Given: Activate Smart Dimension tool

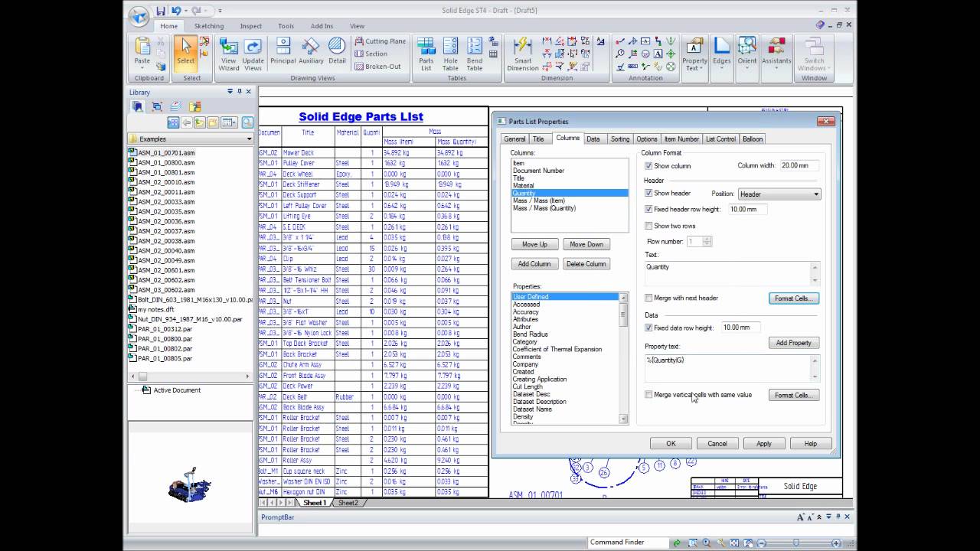Looking at the screenshot, I should click(523, 54).
